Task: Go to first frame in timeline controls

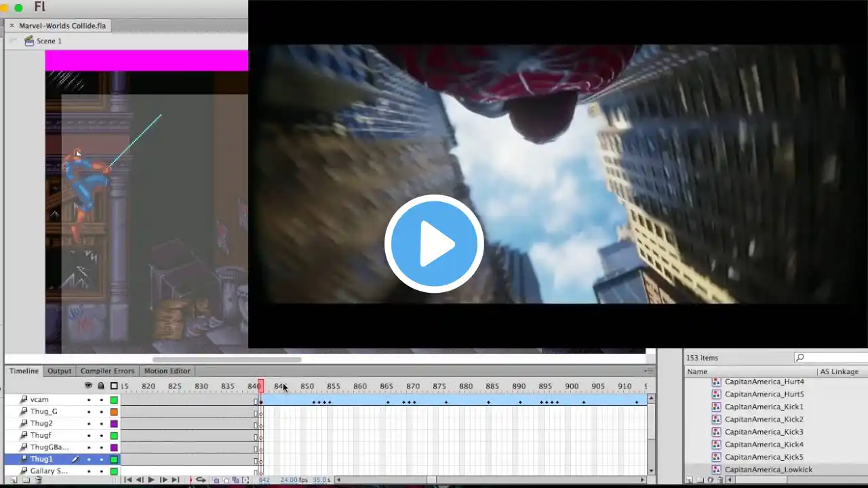Action: click(x=128, y=480)
